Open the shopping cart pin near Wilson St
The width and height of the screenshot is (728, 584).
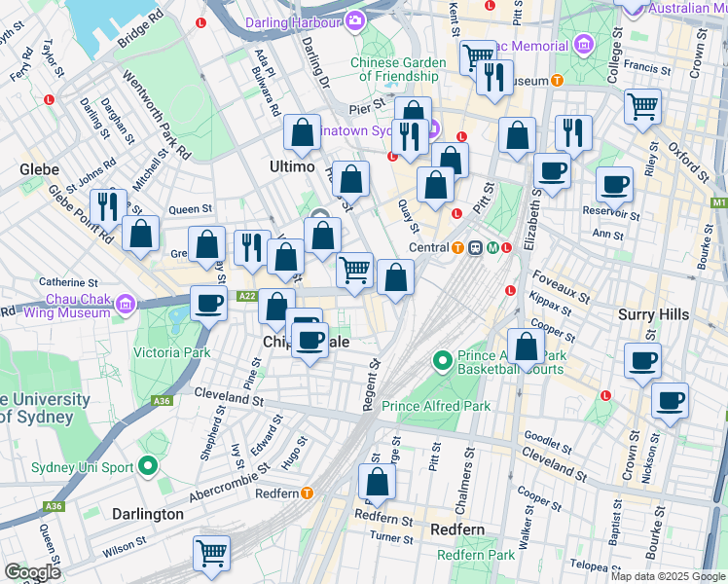click(x=212, y=554)
